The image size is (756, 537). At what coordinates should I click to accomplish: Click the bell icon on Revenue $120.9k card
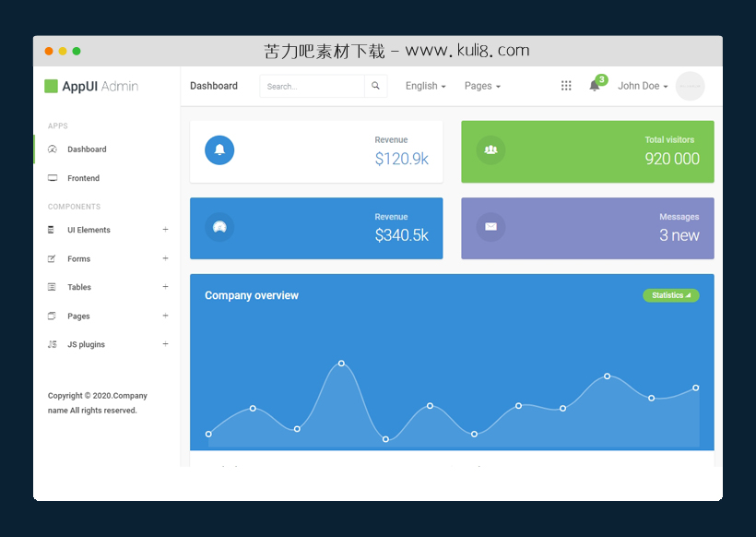219,149
